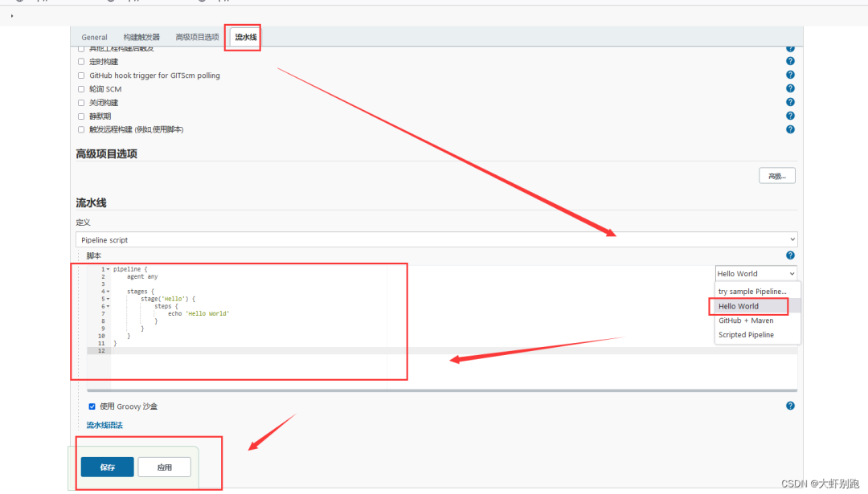Click help icon for Groovy 沙盒 option
The width and height of the screenshot is (868, 494).
click(x=790, y=406)
